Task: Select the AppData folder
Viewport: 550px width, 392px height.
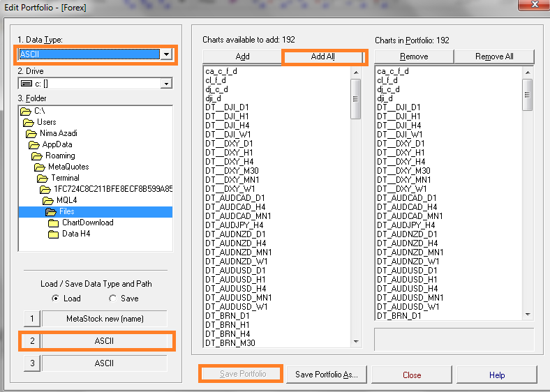Action: click(50, 144)
